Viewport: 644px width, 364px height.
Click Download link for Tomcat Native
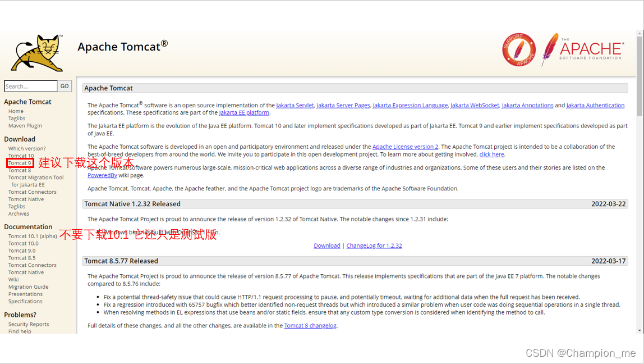tap(327, 245)
